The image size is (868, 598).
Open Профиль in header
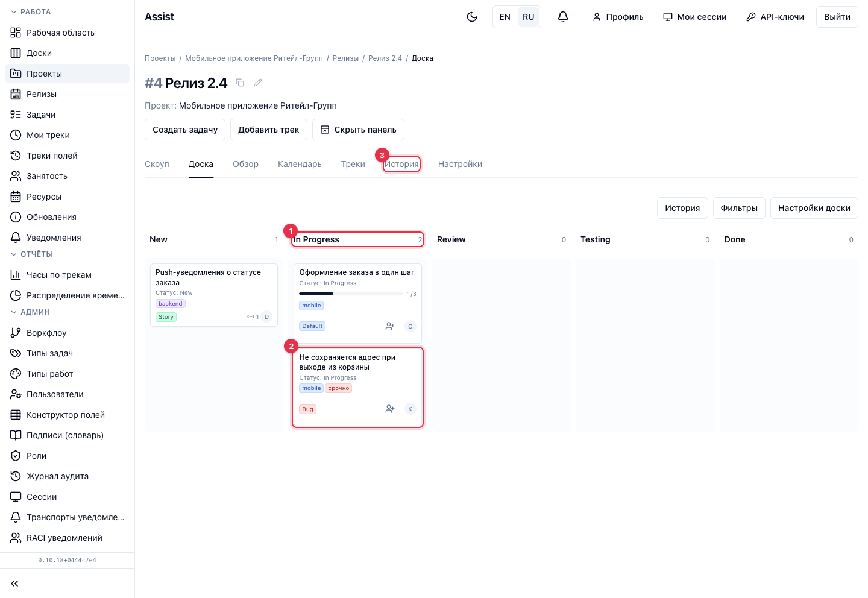(x=618, y=17)
